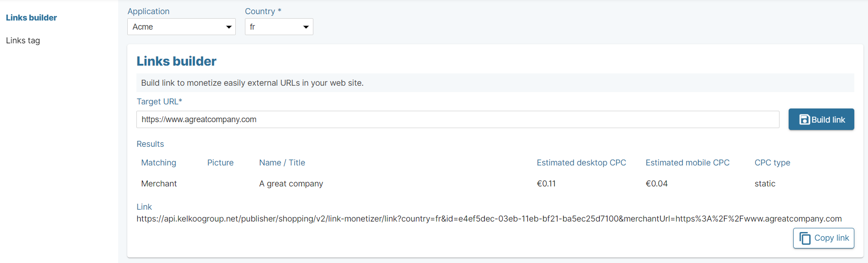This screenshot has width=868, height=263.
Task: Click the Picture column header
Action: (x=220, y=163)
